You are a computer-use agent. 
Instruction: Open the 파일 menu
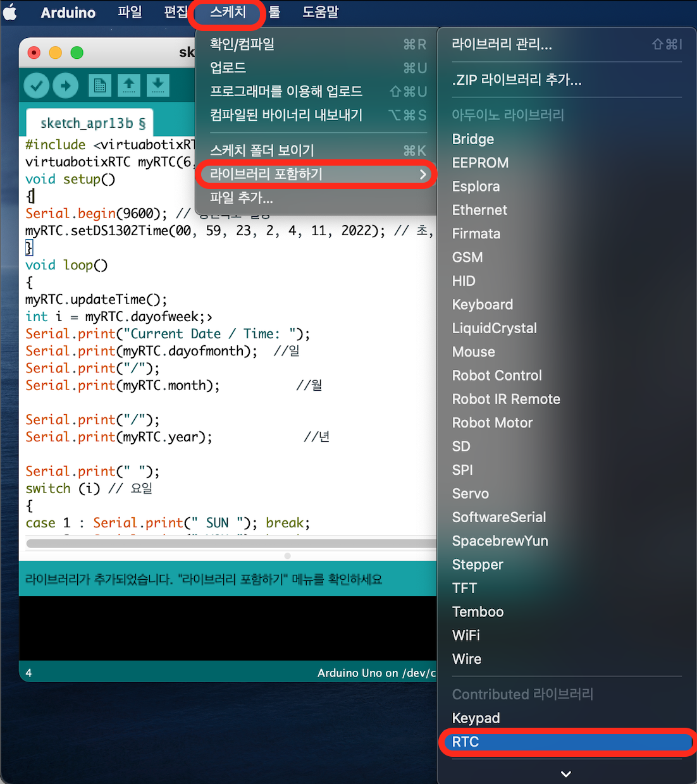click(x=130, y=13)
